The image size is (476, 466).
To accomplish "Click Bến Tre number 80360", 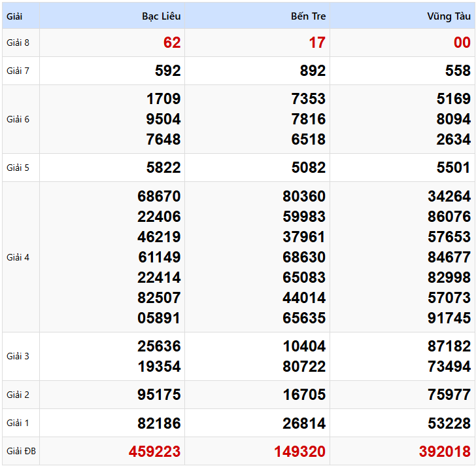I will (x=304, y=196).
